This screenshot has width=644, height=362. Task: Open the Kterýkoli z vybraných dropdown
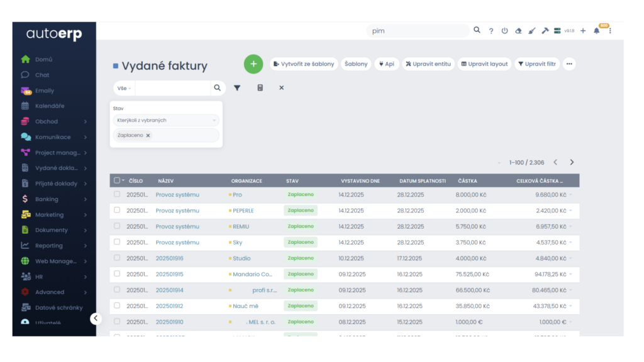click(x=166, y=120)
